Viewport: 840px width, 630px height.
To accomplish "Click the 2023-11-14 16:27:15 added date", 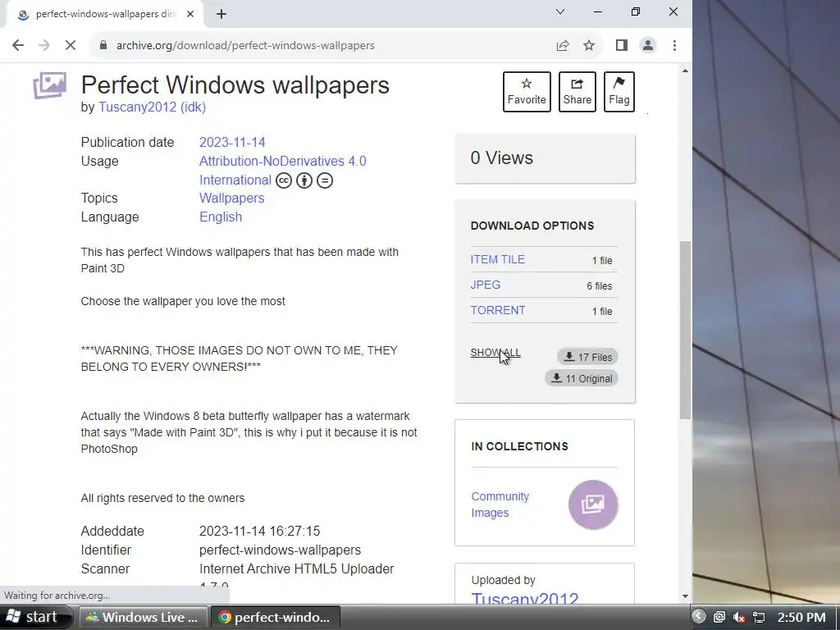I will [259, 531].
